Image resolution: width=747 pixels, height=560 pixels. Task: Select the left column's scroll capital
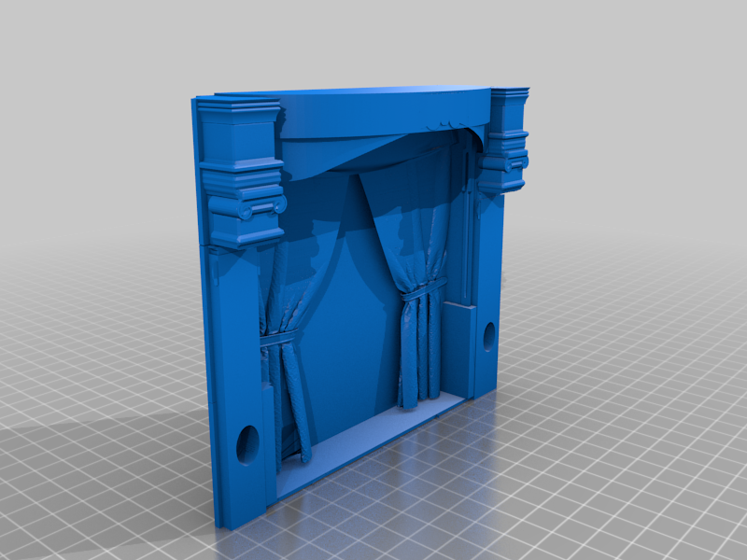pos(247,208)
